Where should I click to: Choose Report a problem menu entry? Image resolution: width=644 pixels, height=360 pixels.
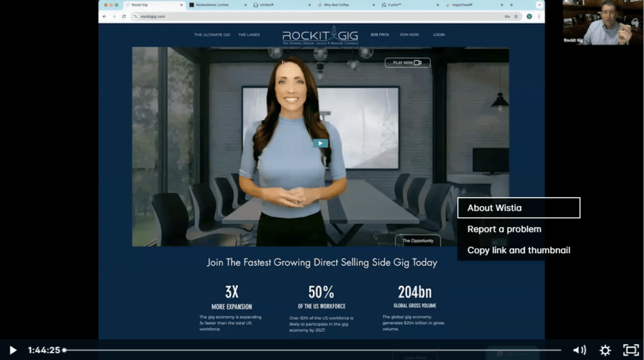[519, 229]
